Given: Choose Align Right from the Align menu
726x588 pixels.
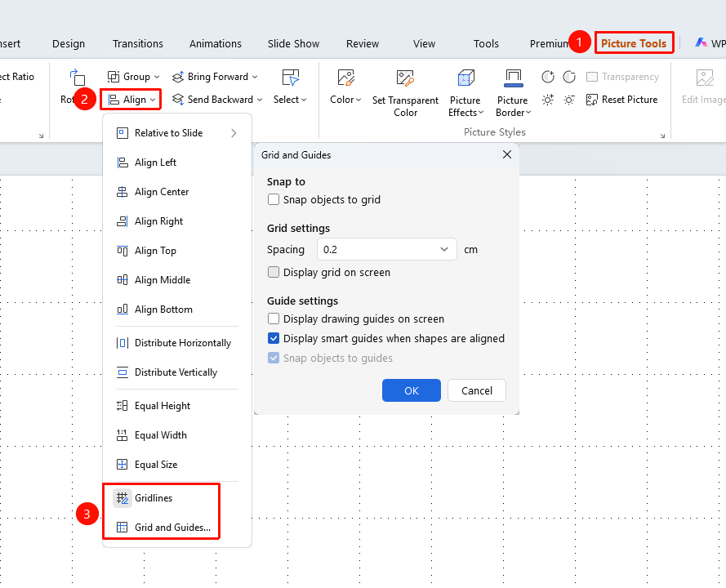Looking at the screenshot, I should point(177,221).
